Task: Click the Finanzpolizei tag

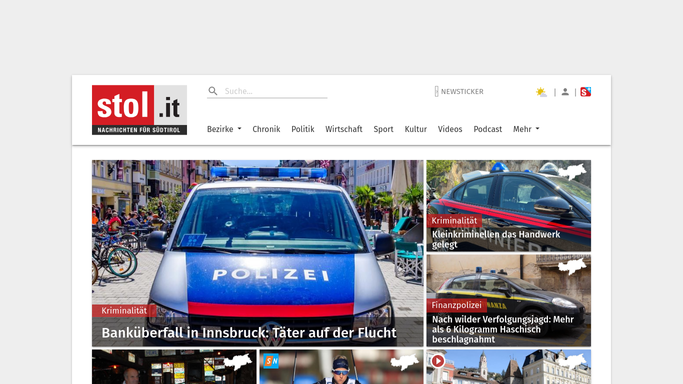Action: (x=456, y=305)
